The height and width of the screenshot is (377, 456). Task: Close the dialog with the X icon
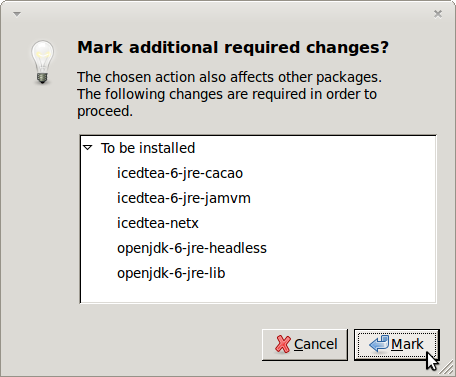[x=438, y=14]
